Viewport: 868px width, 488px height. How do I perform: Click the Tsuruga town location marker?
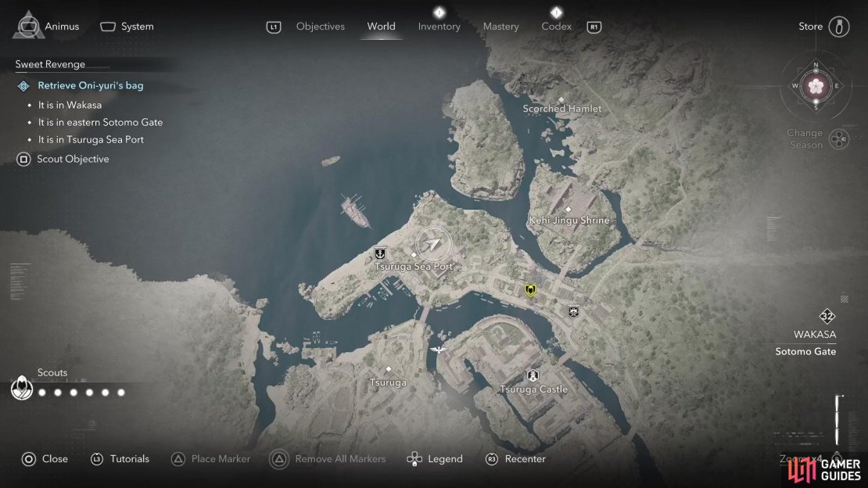tap(388, 369)
